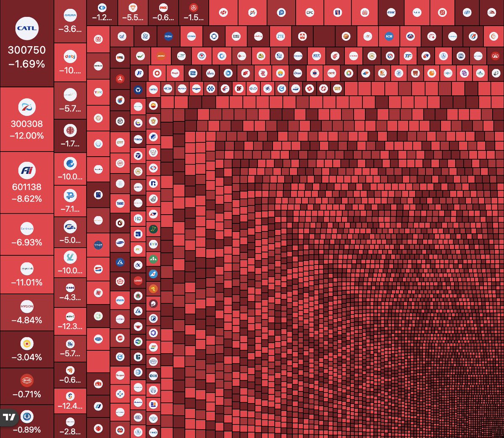Open the CNT logo tile

[120, 142]
